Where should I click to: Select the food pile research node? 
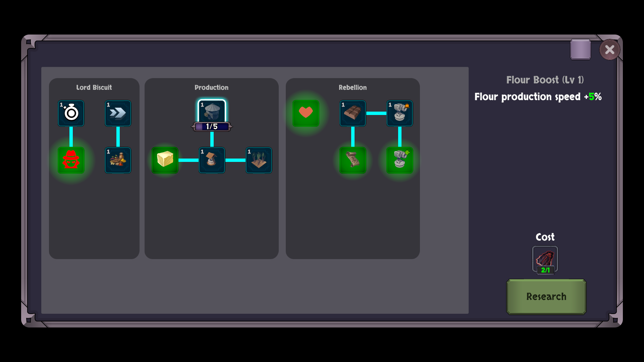pyautogui.click(x=118, y=160)
